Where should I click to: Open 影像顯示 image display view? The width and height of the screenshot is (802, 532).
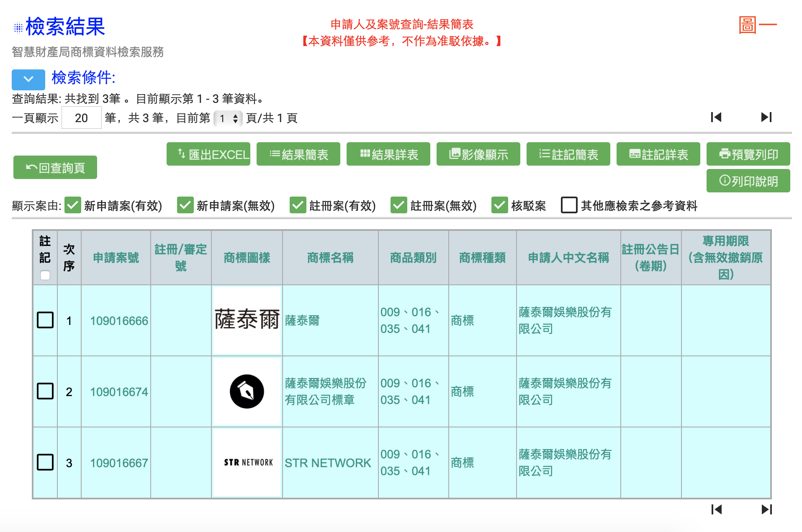[478, 154]
